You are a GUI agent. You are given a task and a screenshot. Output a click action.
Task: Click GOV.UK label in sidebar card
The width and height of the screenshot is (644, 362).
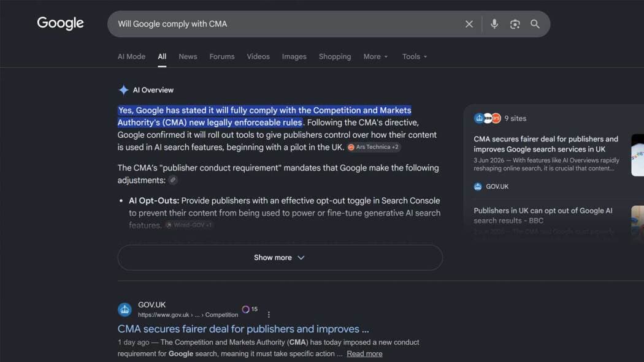point(497,187)
